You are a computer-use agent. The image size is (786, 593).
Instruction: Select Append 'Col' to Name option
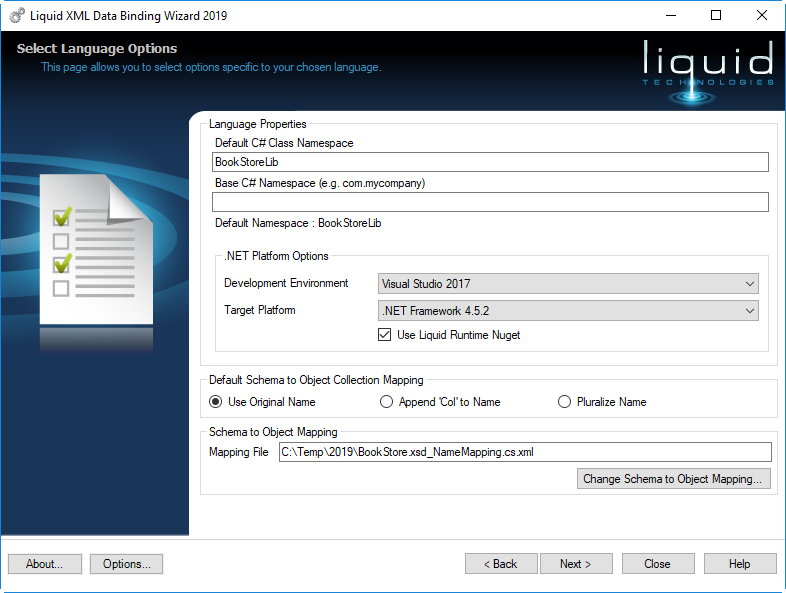coord(387,402)
